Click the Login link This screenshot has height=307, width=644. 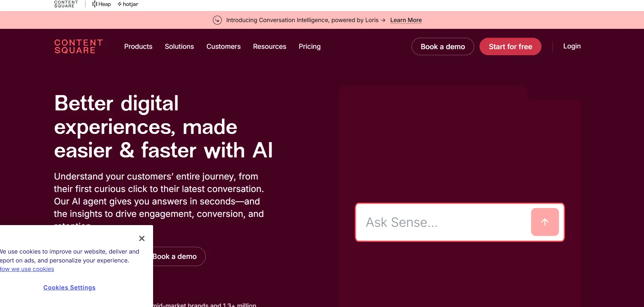(x=572, y=46)
